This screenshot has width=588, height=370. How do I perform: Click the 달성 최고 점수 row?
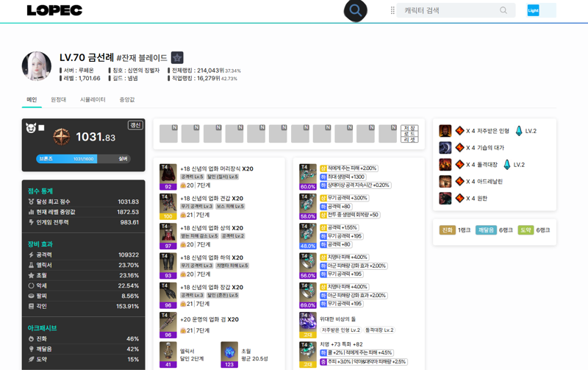coord(83,202)
